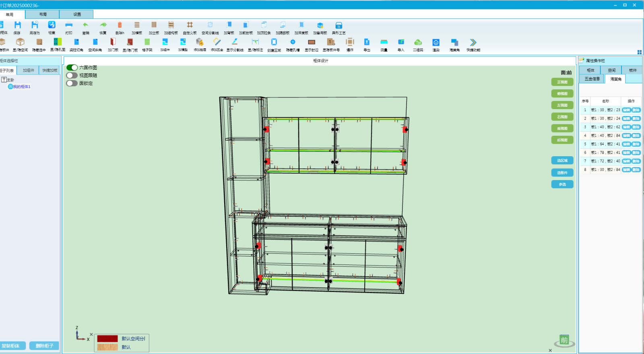This screenshot has width=644, height=354.
Task: Click 删除 for row 3 in table
Action: pyautogui.click(x=636, y=127)
